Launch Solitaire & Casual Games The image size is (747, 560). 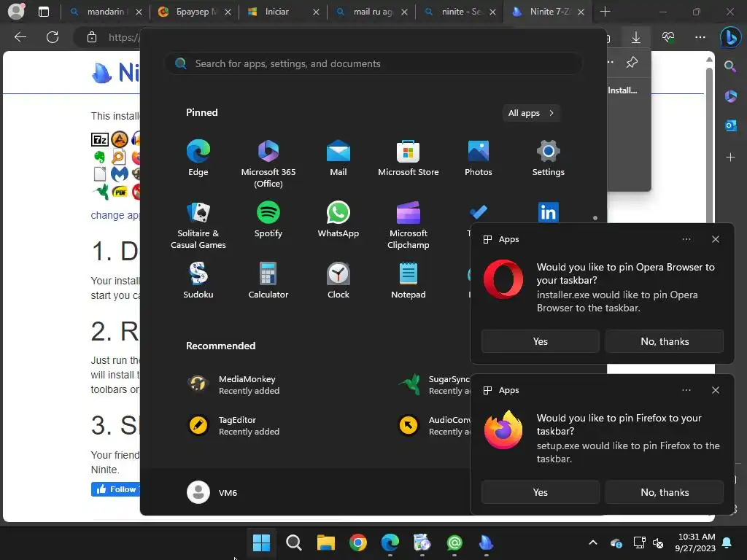pos(198,225)
